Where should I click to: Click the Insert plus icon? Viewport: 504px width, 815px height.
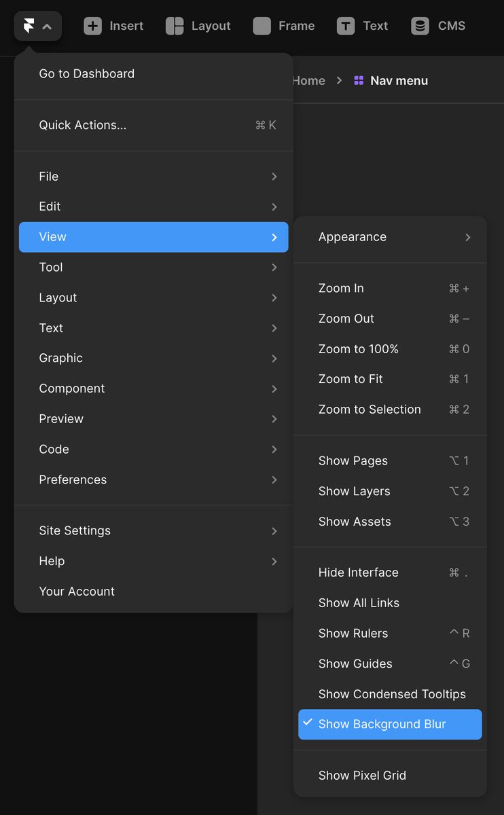[x=92, y=26]
